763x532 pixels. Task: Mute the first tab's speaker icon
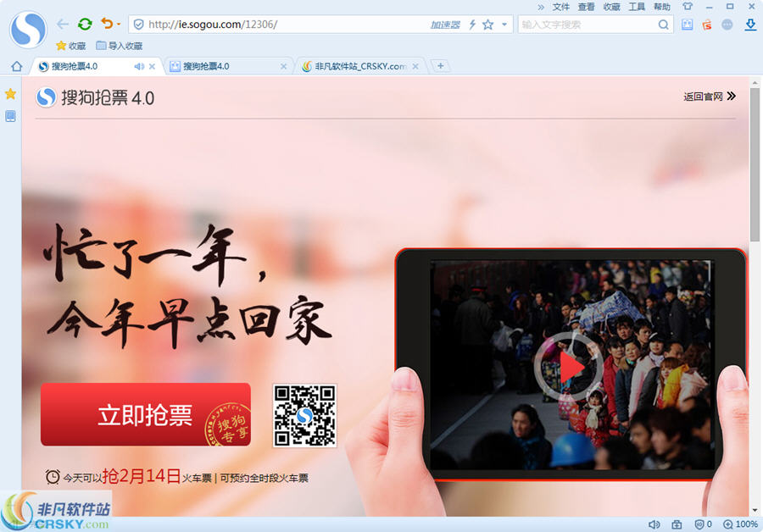[139, 67]
